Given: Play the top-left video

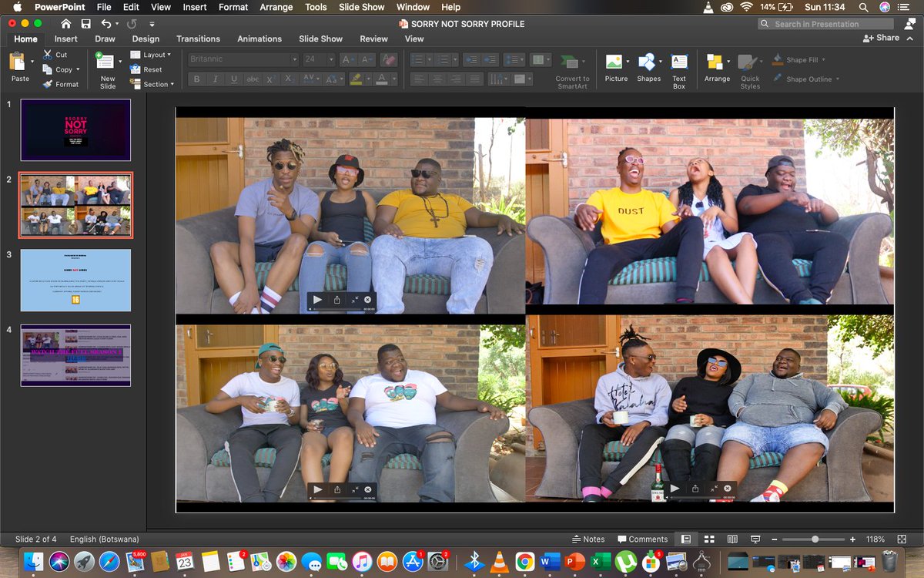Looking at the screenshot, I should (317, 300).
